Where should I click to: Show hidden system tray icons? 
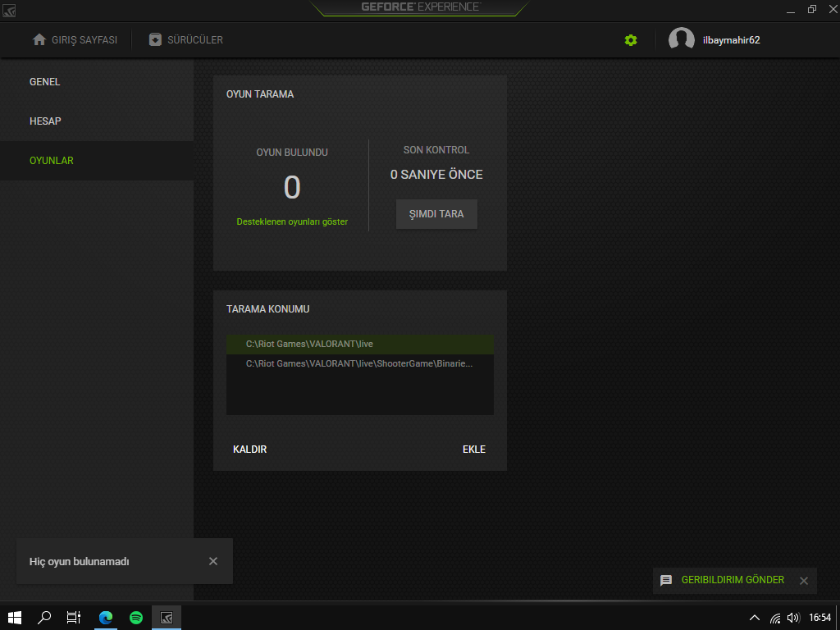755,618
